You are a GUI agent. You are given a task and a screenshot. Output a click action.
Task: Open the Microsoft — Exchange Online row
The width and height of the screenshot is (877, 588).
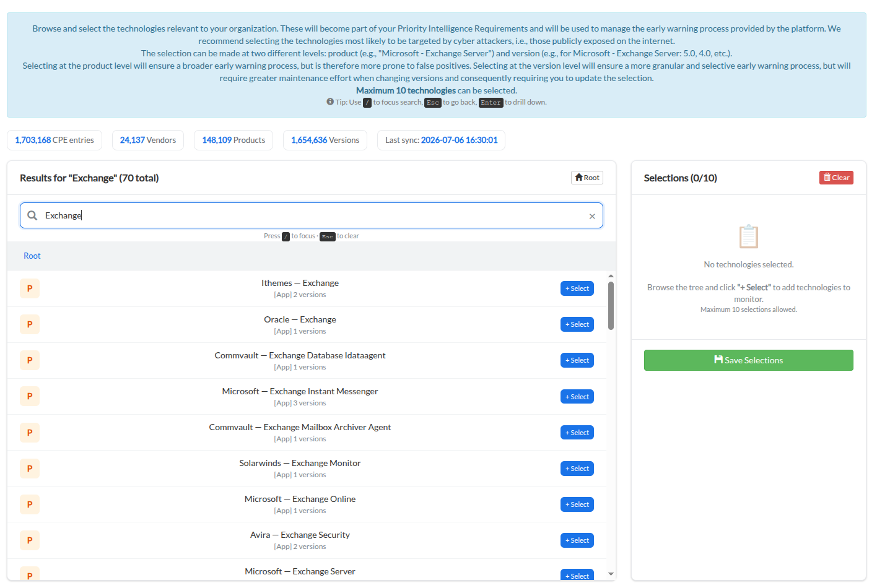coord(307,504)
